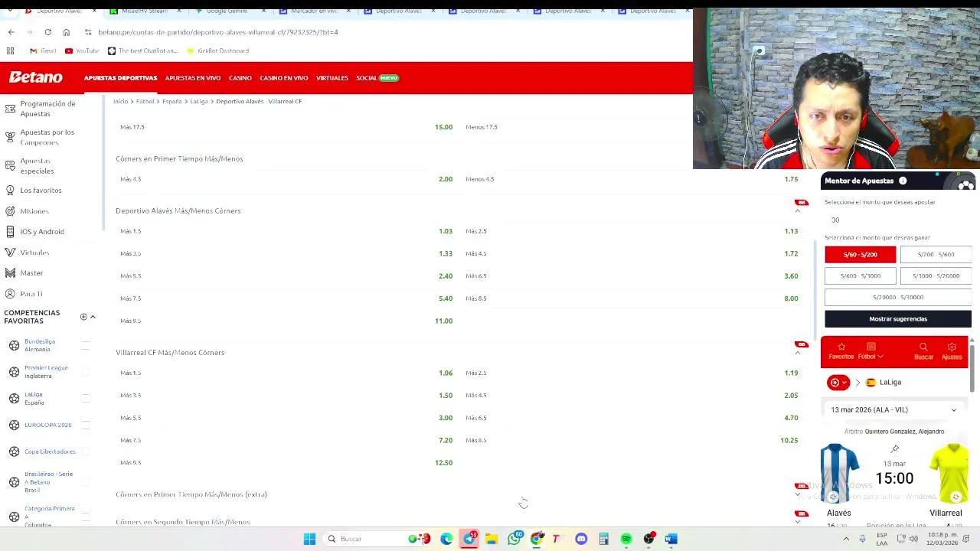Add a favorite competition with plus icon

click(x=83, y=317)
